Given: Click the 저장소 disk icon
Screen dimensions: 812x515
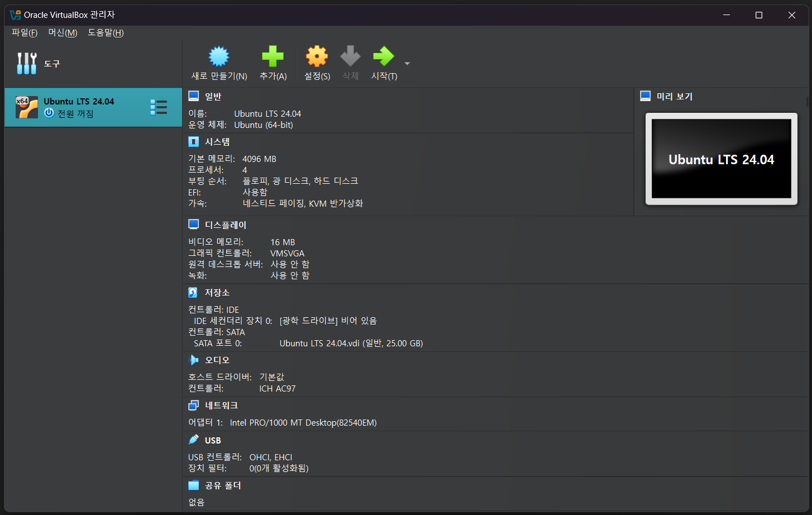Looking at the screenshot, I should coord(193,292).
